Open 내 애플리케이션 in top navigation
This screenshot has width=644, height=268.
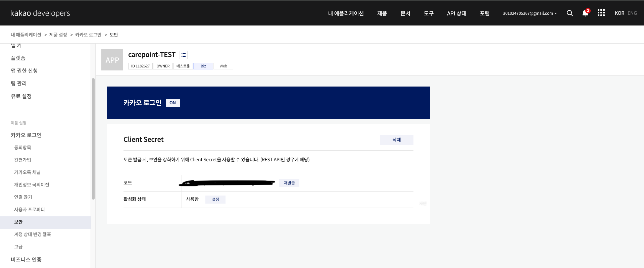click(x=346, y=13)
